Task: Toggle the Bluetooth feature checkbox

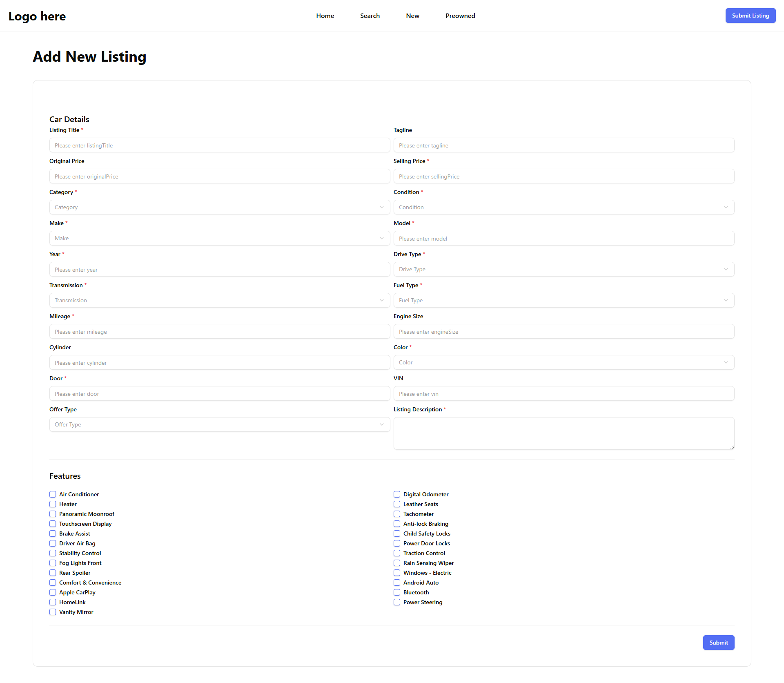Action: click(x=397, y=592)
